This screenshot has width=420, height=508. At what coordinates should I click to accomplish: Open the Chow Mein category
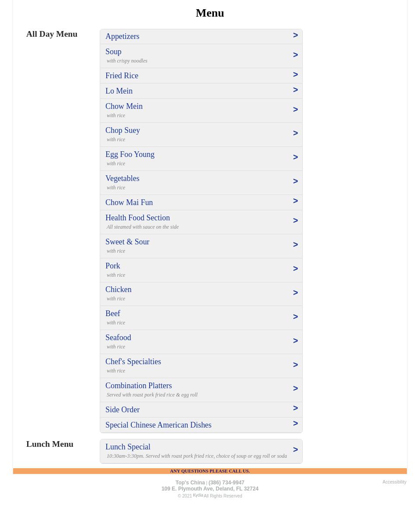point(124,106)
